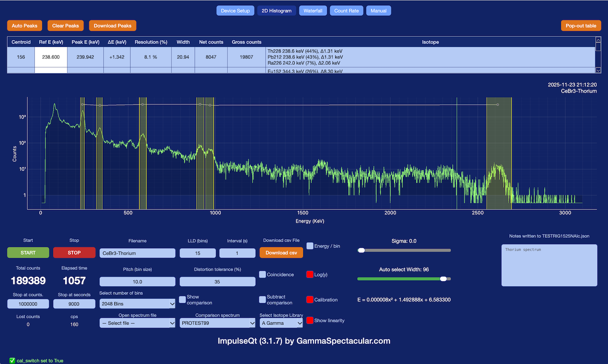The width and height of the screenshot is (608, 364).
Task: Click the Auto Peaks button
Action: [24, 26]
